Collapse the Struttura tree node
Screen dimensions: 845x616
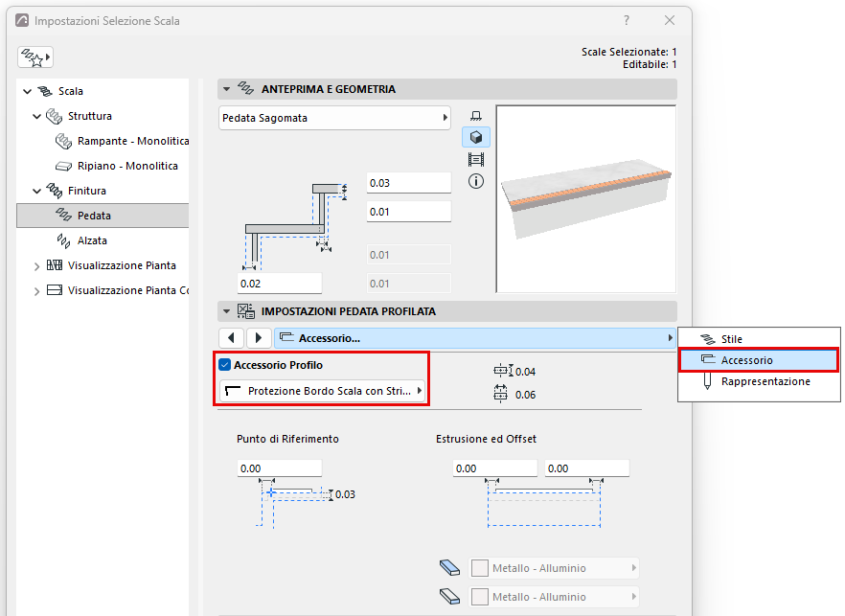(x=36, y=117)
